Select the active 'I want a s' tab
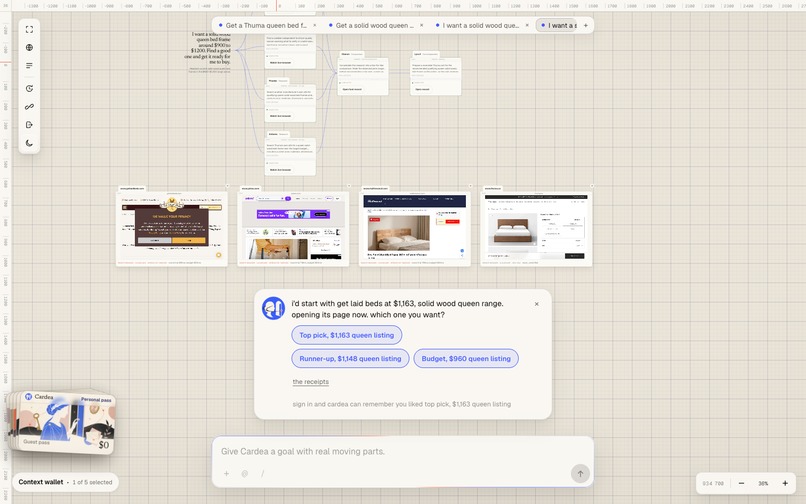Viewport: 806px width, 504px height. [558, 25]
